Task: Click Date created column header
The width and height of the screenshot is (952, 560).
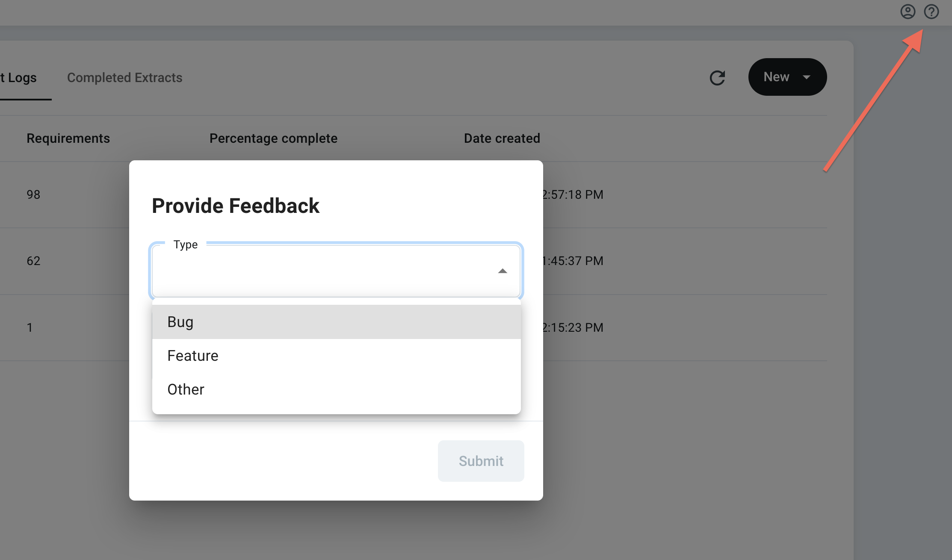Action: click(502, 138)
